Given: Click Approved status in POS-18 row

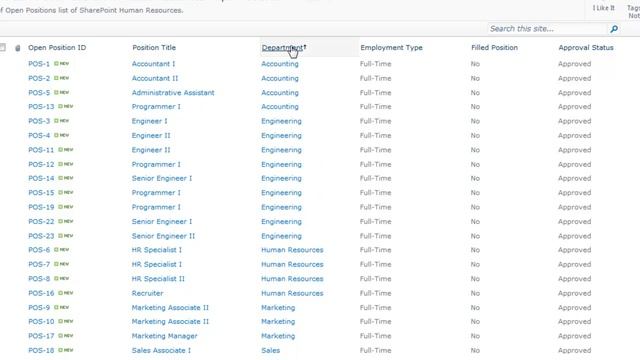Looking at the screenshot, I should coord(574,351).
